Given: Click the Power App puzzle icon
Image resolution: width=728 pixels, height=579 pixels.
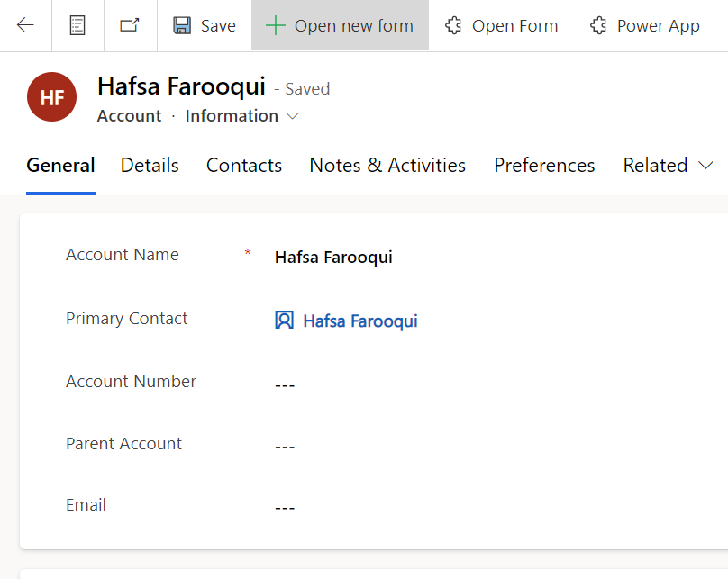Looking at the screenshot, I should (598, 26).
